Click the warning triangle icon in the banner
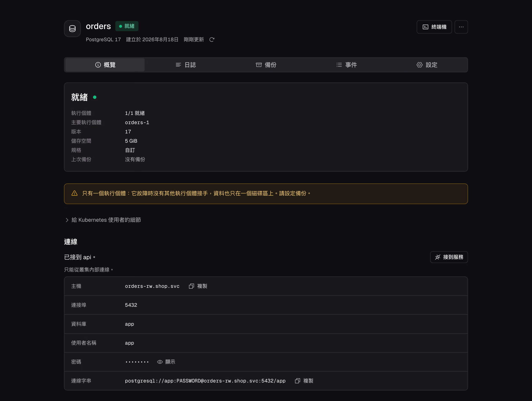 (74, 193)
